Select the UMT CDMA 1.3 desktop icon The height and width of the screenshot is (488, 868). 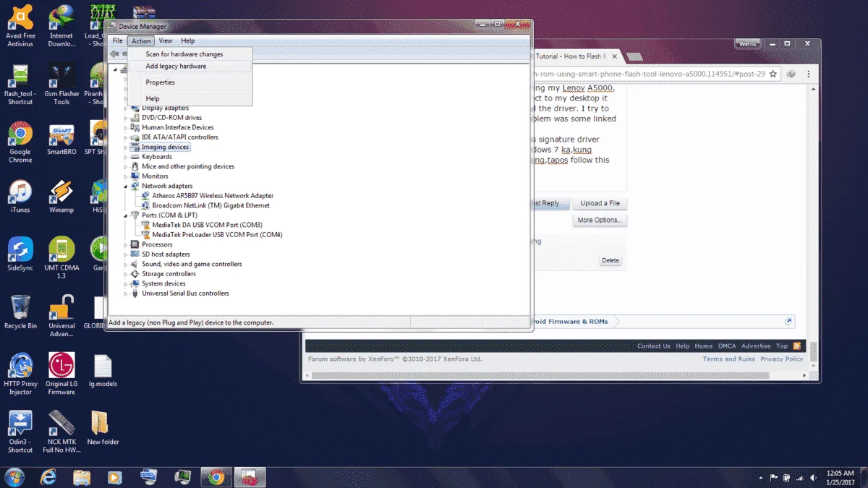coord(61,257)
